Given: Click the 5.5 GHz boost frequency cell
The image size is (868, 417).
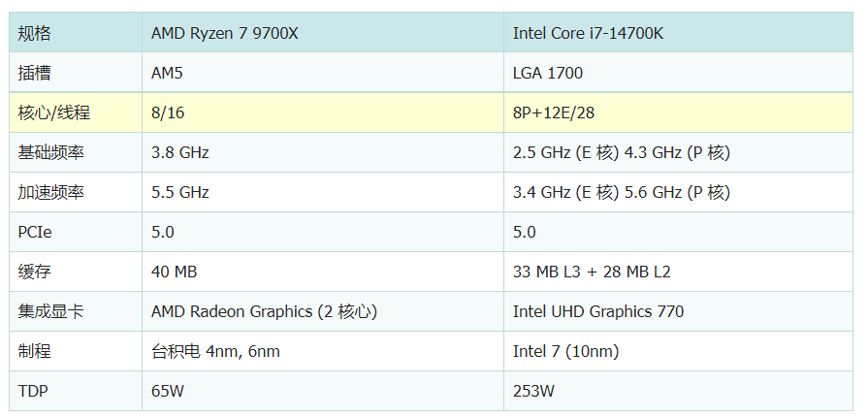Looking at the screenshot, I should tap(180, 192).
